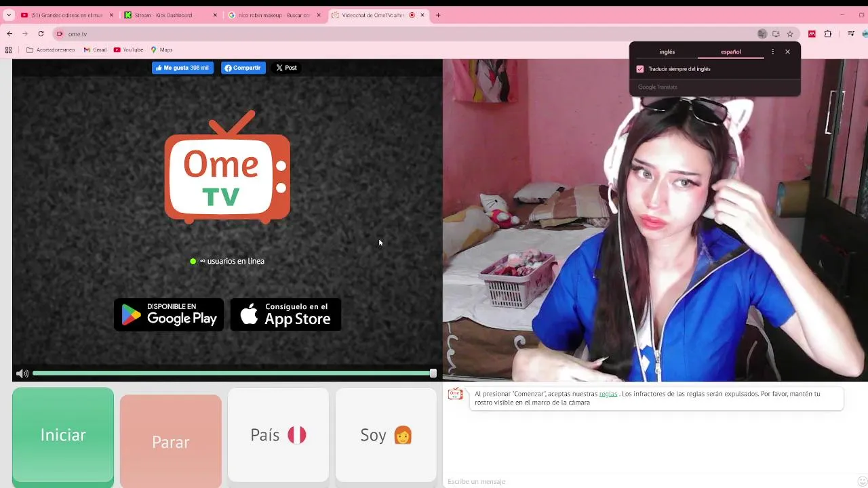868x488 pixels.
Task: Open the Extensions puzzle icon
Action: coord(828,34)
